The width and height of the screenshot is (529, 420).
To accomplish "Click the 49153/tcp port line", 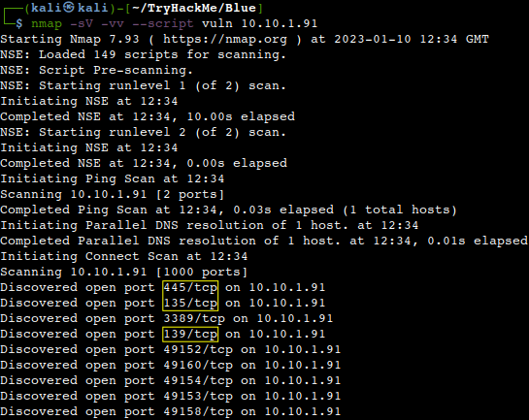I will (x=171, y=396).
